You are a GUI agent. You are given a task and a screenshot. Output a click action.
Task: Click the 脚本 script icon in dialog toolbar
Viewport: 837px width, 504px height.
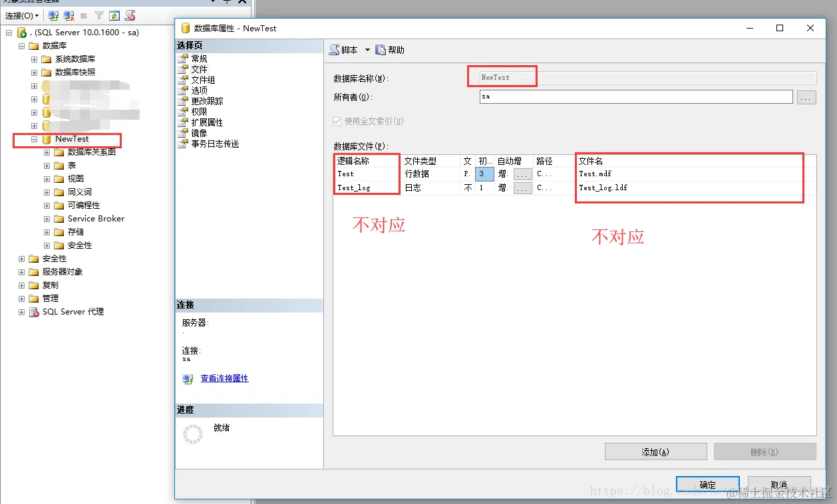(335, 50)
